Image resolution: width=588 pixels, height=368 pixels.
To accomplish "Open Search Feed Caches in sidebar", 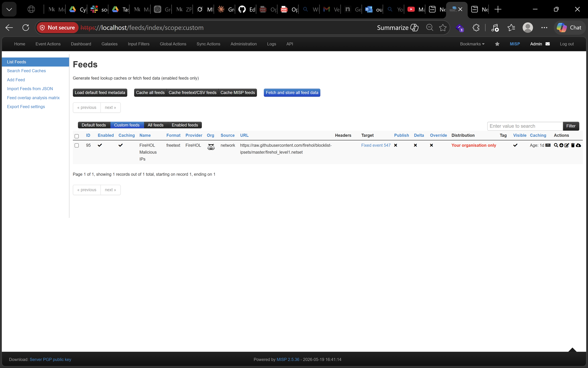I will tap(26, 71).
